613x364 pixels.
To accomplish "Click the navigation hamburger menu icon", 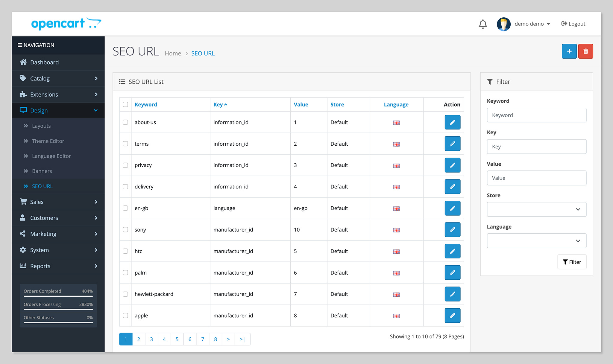I will pyautogui.click(x=20, y=45).
